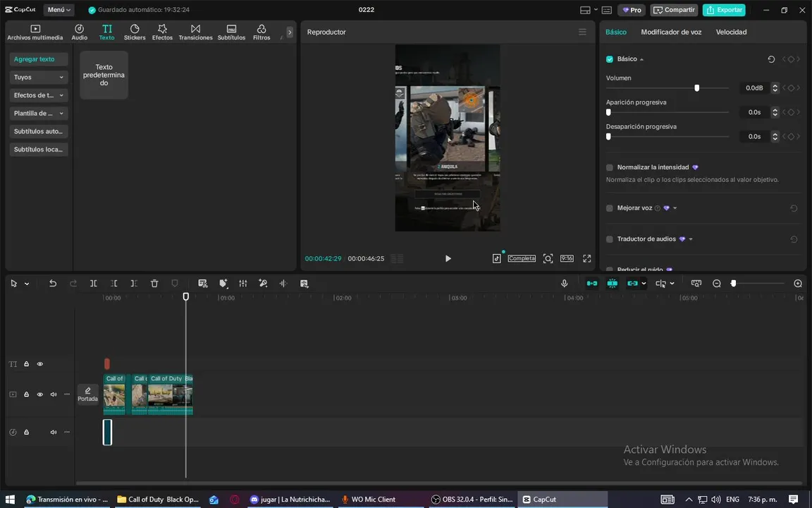Image resolution: width=812 pixels, height=508 pixels.
Task: Split the clip at playhead
Action: tap(93, 284)
